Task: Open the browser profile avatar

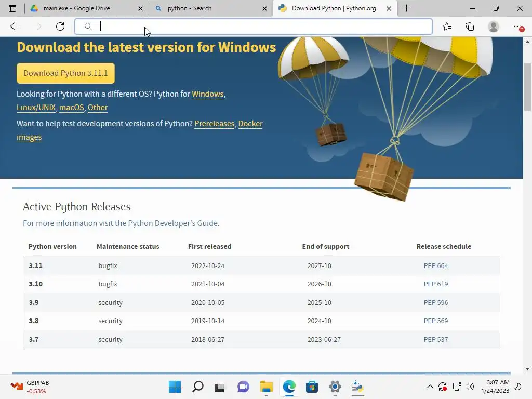Action: tap(493, 26)
